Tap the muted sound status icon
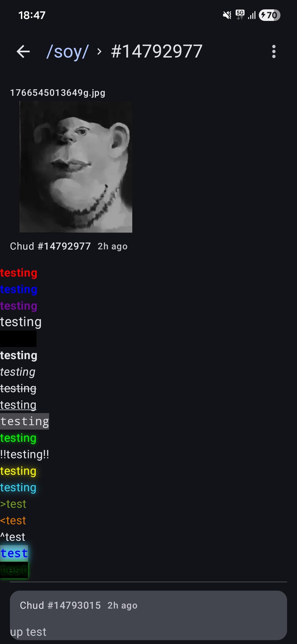Viewport: 297px width, 644px height. [227, 15]
